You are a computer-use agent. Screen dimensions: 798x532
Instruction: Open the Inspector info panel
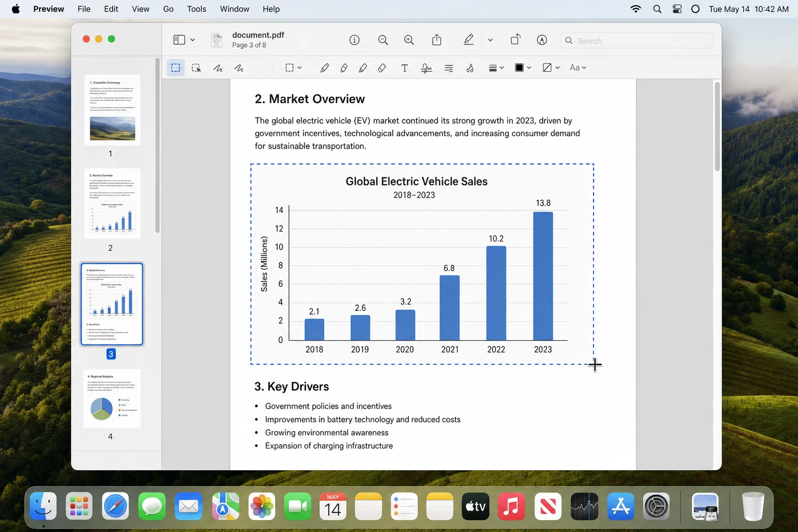tap(355, 40)
